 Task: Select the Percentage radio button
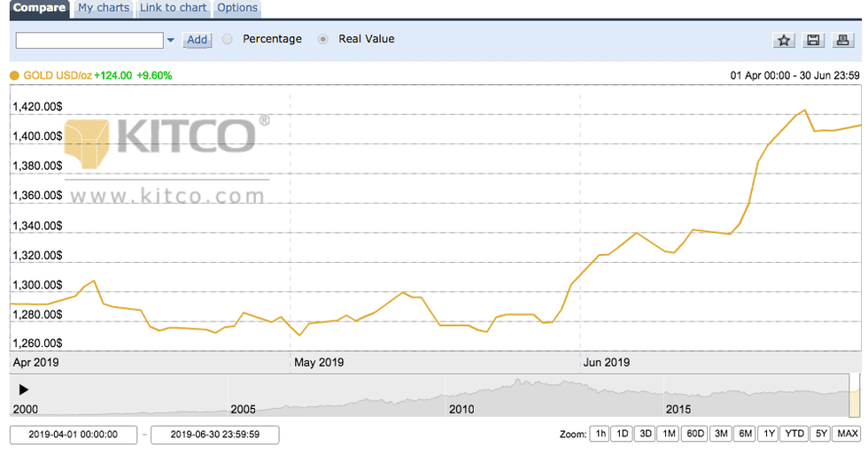click(x=228, y=40)
